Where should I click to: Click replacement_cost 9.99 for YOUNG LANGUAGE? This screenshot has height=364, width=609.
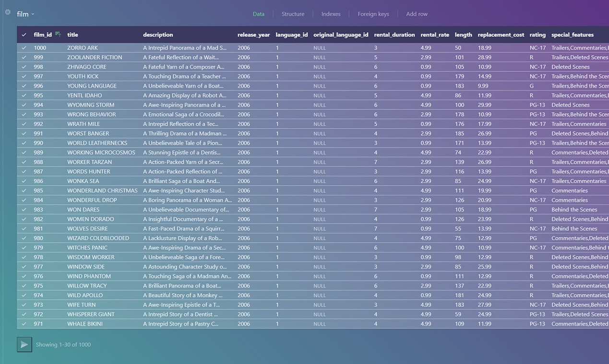click(x=483, y=86)
